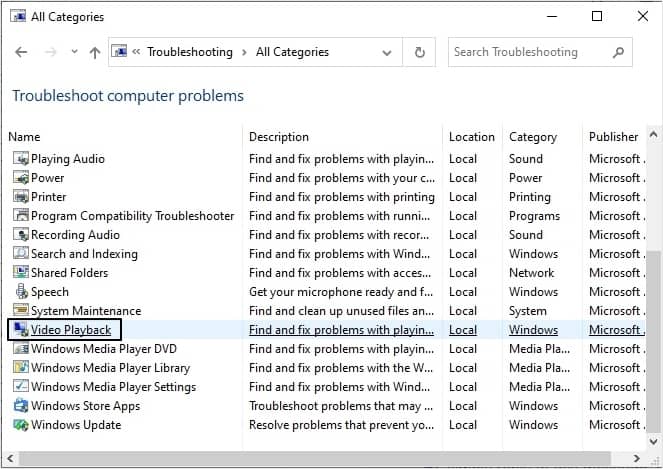Screen dimensions: 663x469
Task: Click the All Categories breadcrumb segment
Action: (x=292, y=52)
